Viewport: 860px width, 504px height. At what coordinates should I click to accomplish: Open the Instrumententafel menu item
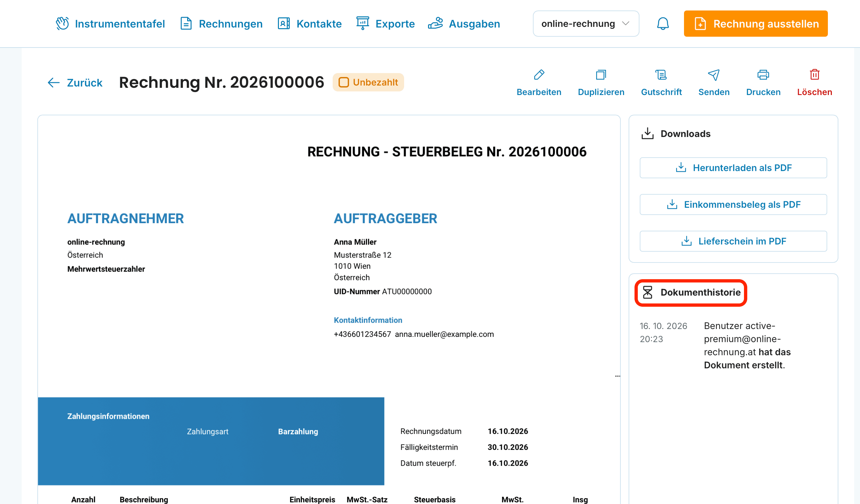110,24
